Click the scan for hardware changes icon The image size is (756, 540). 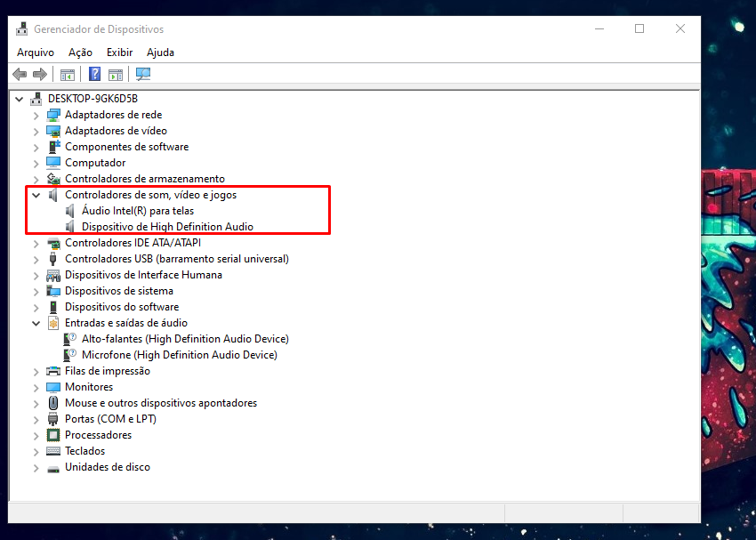tap(143, 74)
